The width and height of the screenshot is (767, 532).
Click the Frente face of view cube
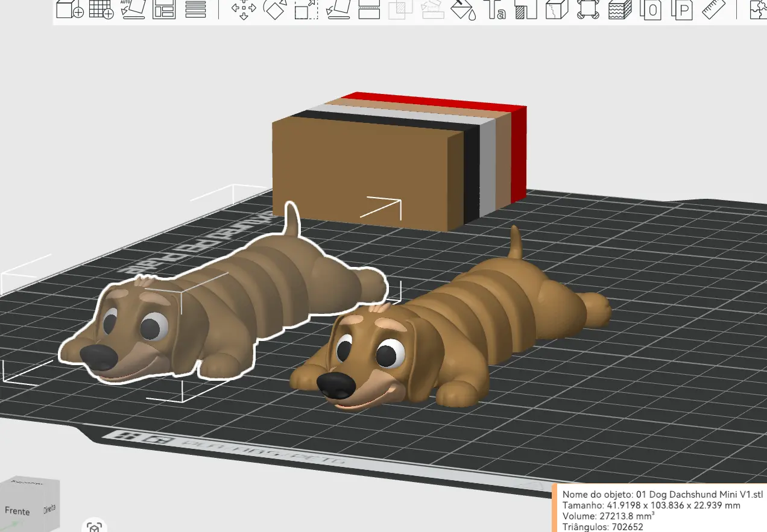click(17, 511)
